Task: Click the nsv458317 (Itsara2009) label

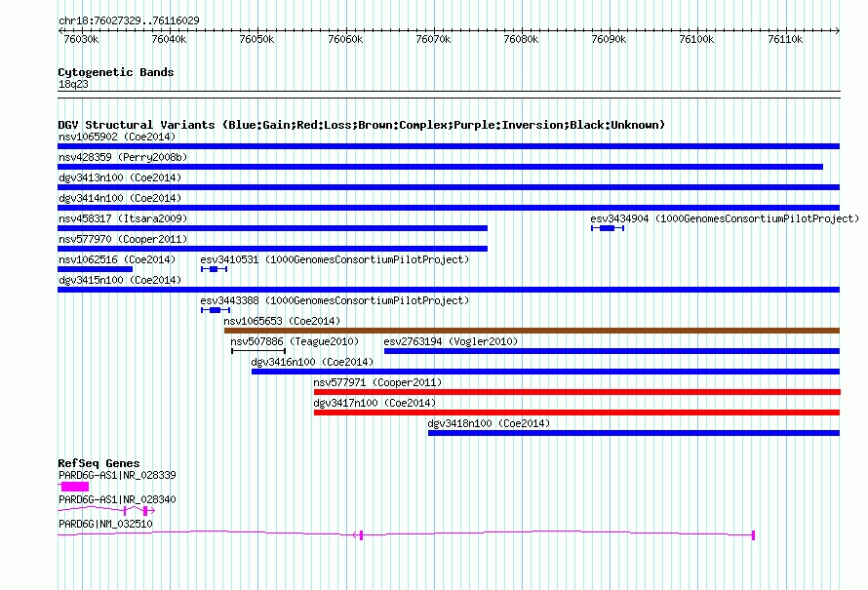Action: click(x=123, y=218)
